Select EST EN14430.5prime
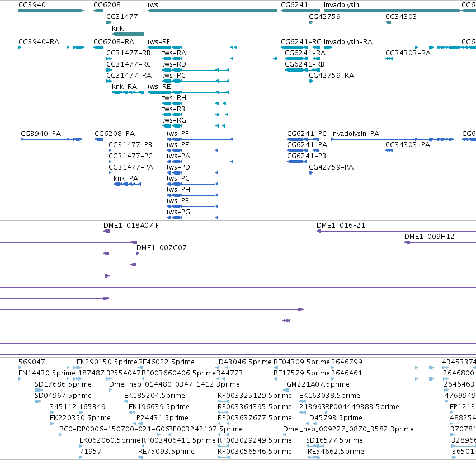 (47, 373)
